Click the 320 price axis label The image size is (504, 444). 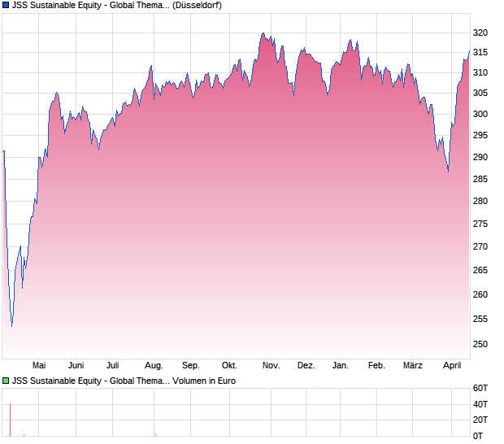[480, 33]
